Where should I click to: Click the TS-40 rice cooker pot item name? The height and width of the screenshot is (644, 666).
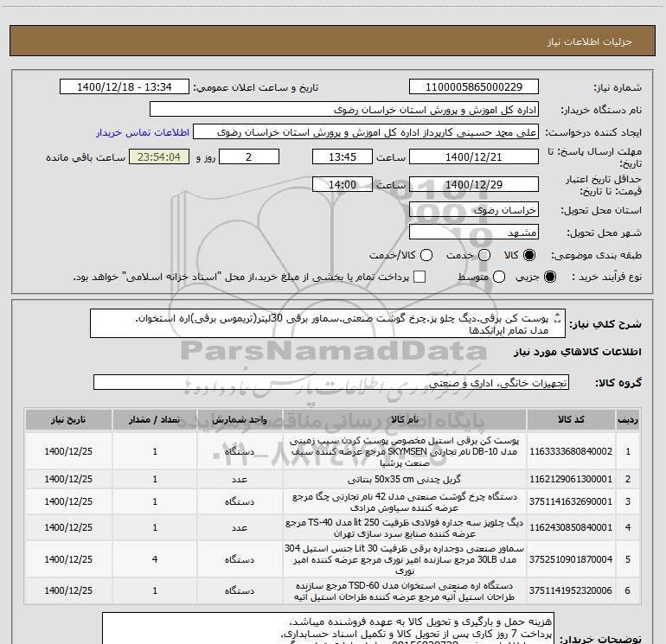[405, 527]
